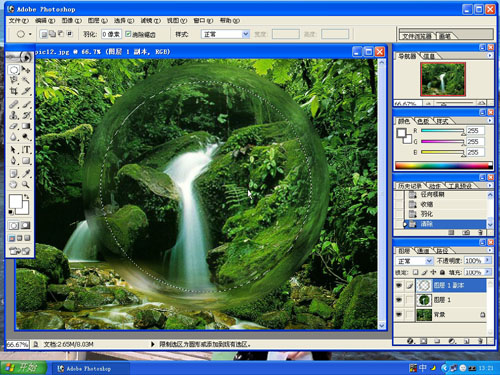The image size is (500, 375).
Task: Select the Elliptical Marquee tool
Action: pyautogui.click(x=14, y=70)
